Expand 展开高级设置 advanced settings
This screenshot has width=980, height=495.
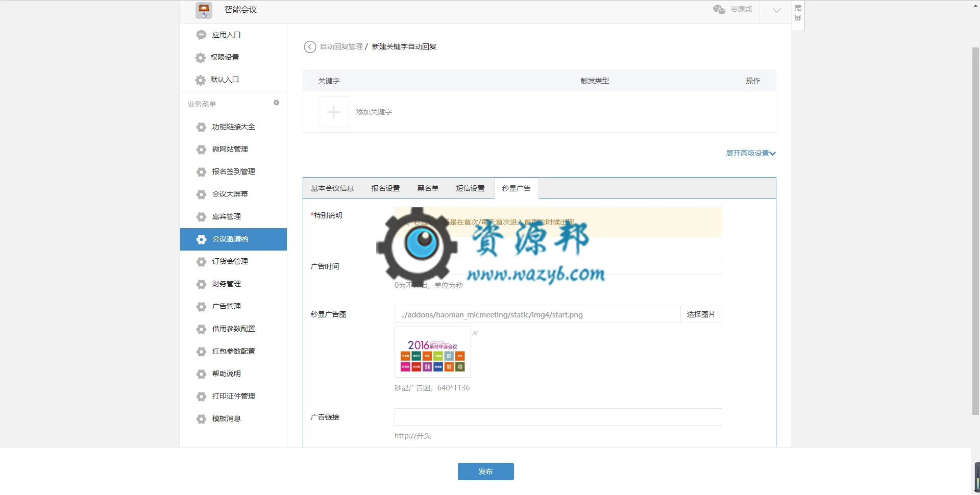750,153
